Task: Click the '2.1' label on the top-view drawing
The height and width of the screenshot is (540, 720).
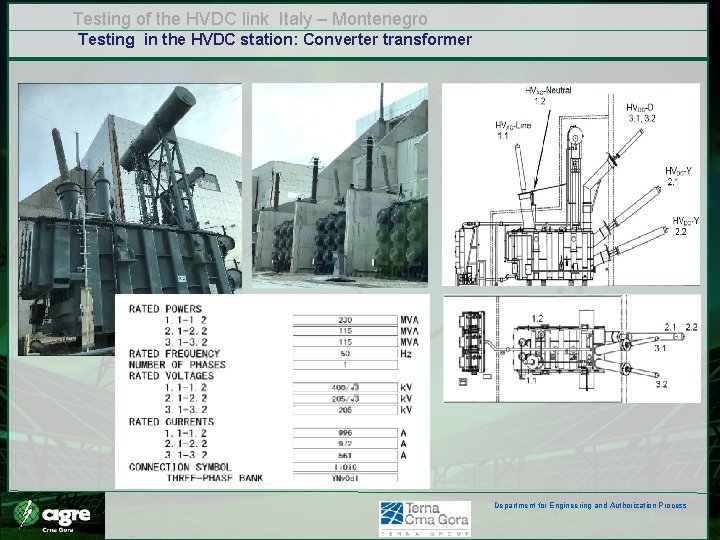Action: click(x=670, y=327)
